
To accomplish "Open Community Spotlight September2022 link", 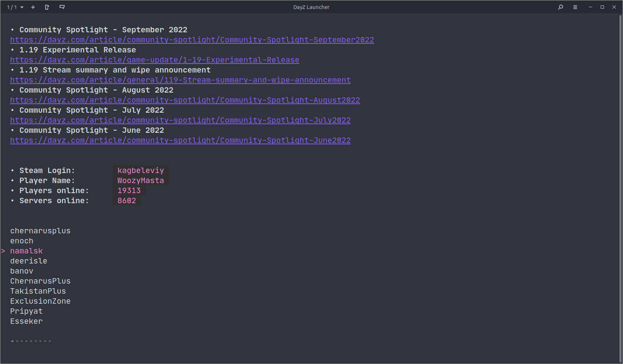I will pyautogui.click(x=192, y=40).
